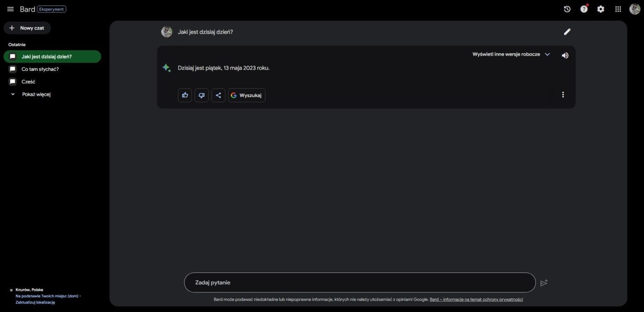Click the 'Ostatnie' sidebar heading

(17, 45)
